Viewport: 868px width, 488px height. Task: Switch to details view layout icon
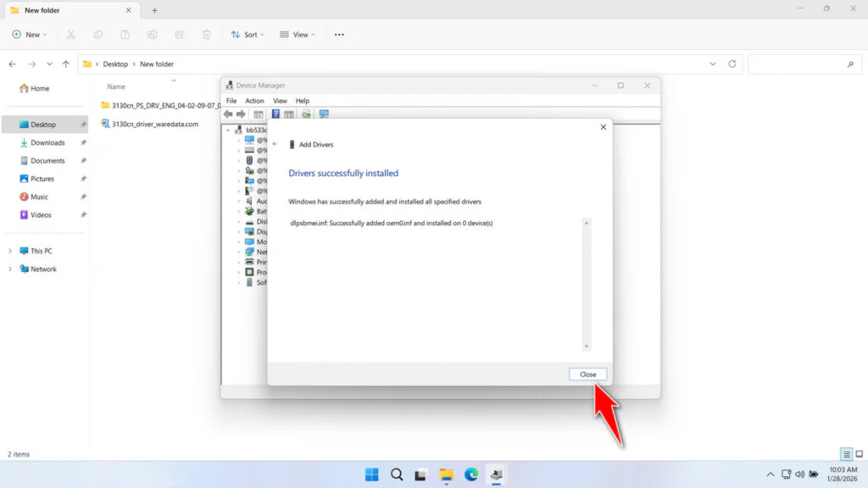coord(846,455)
